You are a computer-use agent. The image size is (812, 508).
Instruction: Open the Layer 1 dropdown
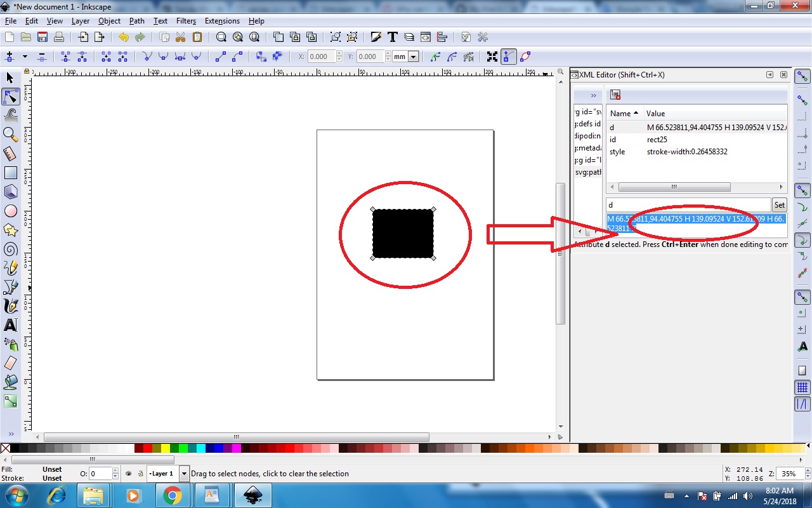click(184, 474)
